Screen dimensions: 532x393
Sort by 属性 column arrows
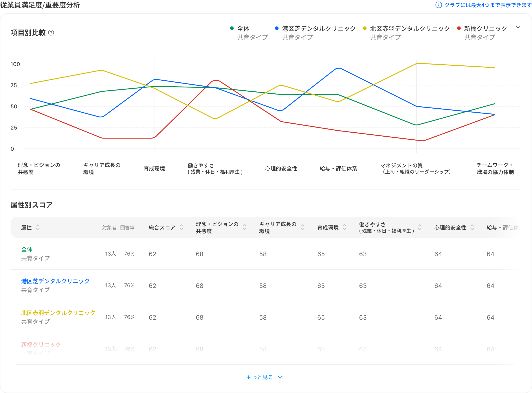coord(38,227)
